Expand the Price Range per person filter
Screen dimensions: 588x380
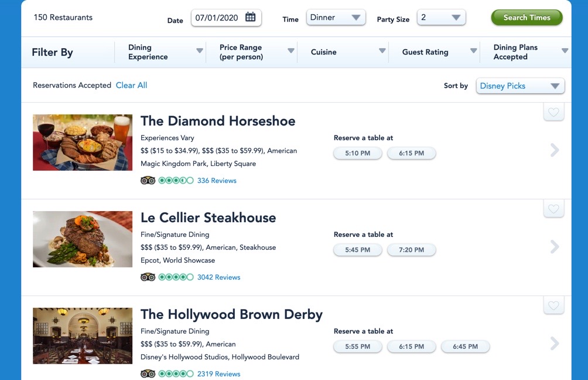(252, 52)
